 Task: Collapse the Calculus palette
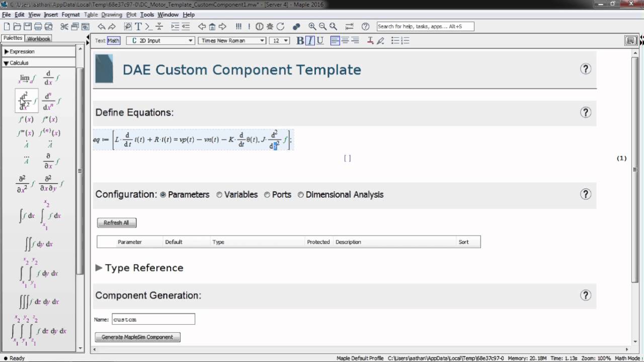point(7,63)
